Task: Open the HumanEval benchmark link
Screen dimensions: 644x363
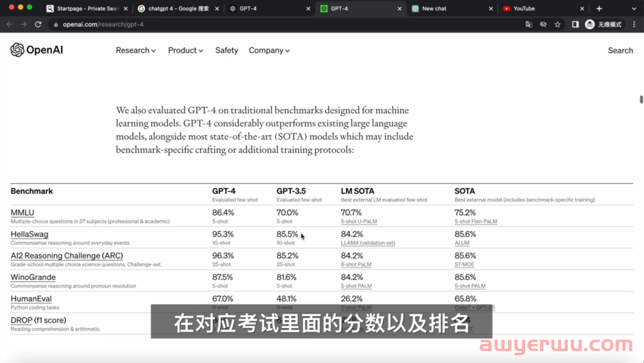Action: 31,299
